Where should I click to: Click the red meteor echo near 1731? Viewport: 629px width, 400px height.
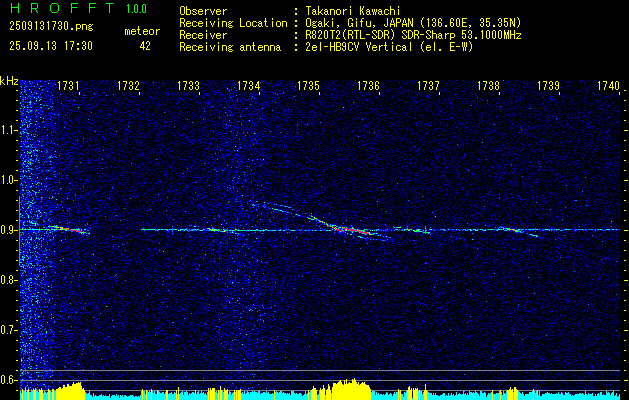(71, 229)
